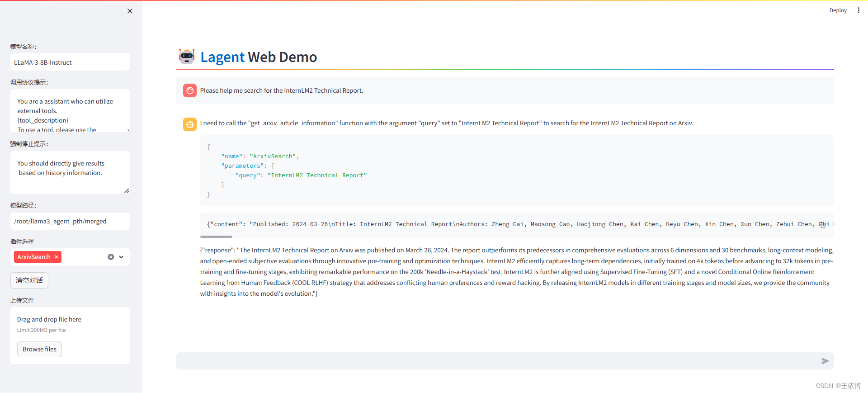Click the user avatar icon

[190, 90]
